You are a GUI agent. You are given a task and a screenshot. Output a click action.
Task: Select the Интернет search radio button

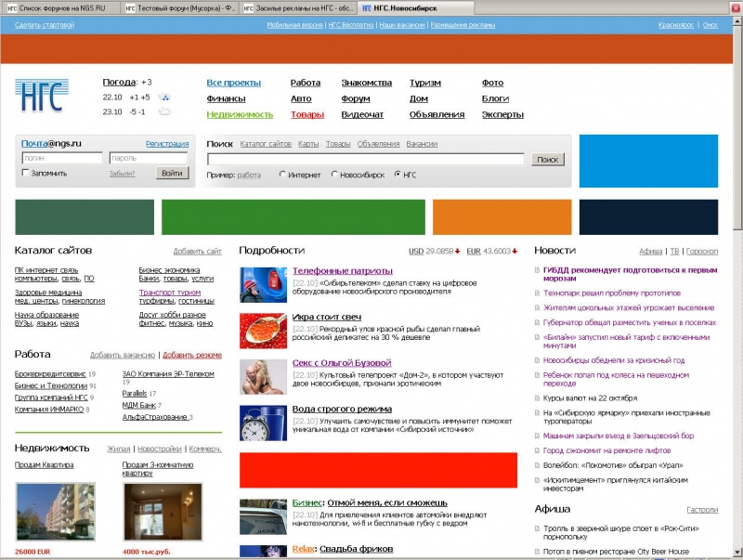point(282,175)
